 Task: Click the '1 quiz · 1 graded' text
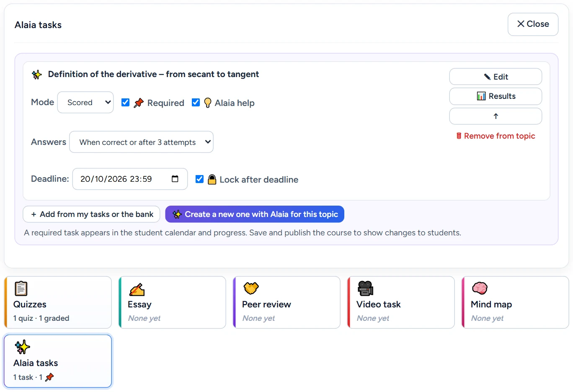coord(41,318)
